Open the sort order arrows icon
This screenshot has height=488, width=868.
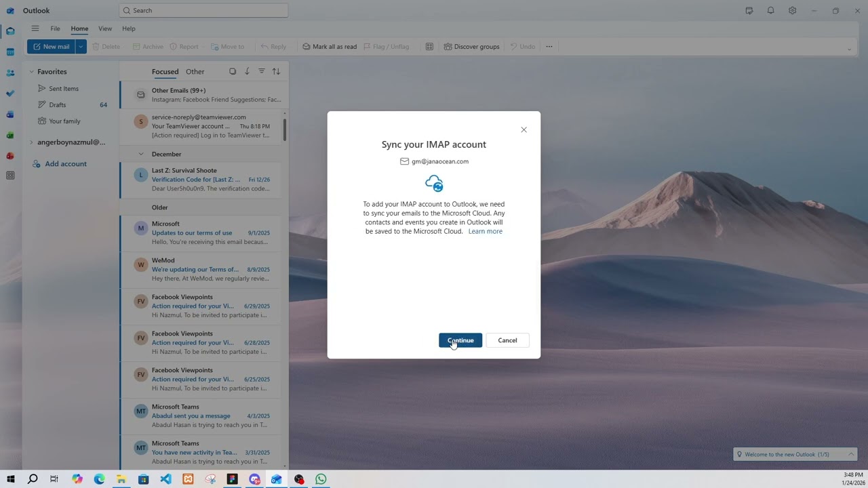(276, 71)
